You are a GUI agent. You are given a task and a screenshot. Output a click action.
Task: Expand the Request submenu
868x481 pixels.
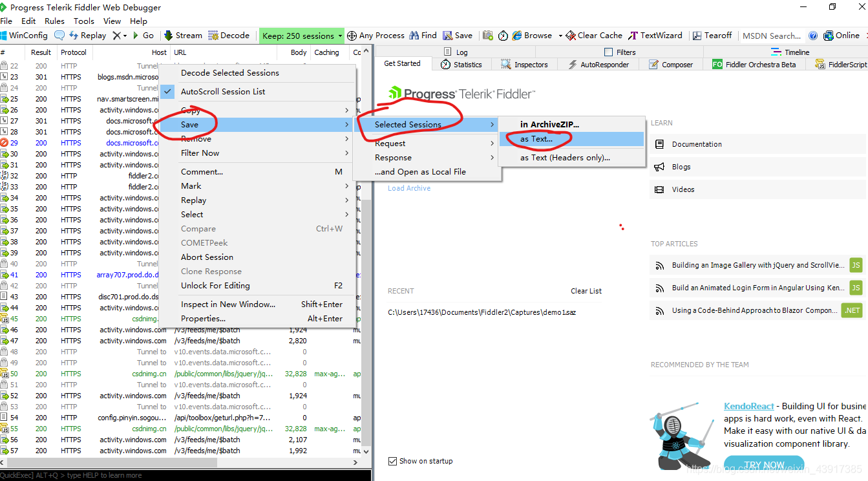[426, 144]
